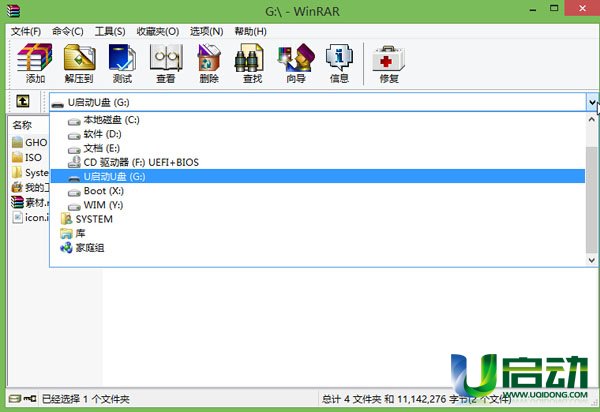This screenshot has height=412, width=600.
Task: Open the Options (选项) menu
Action: point(207,31)
